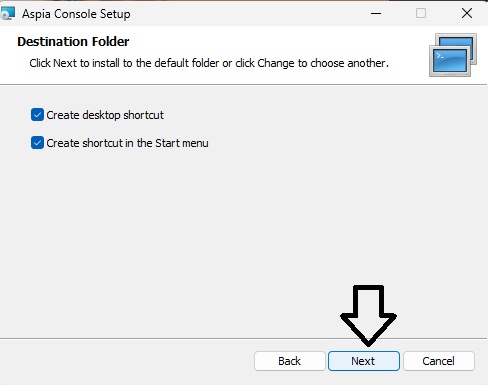The image size is (488, 385).
Task: Click the large black down arrow annotation
Action: [x=368, y=315]
